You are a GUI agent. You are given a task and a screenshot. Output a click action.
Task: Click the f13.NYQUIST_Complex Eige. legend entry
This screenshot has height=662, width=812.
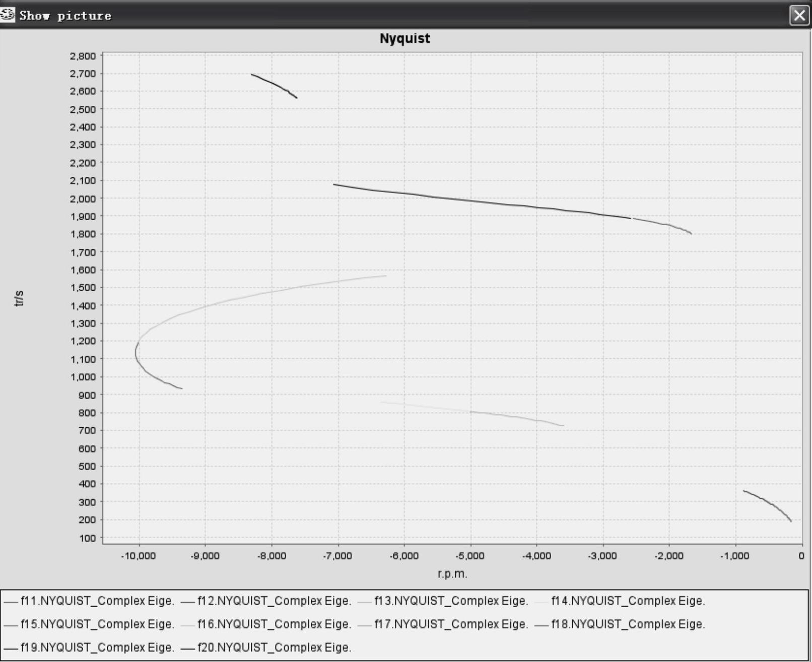click(451, 601)
